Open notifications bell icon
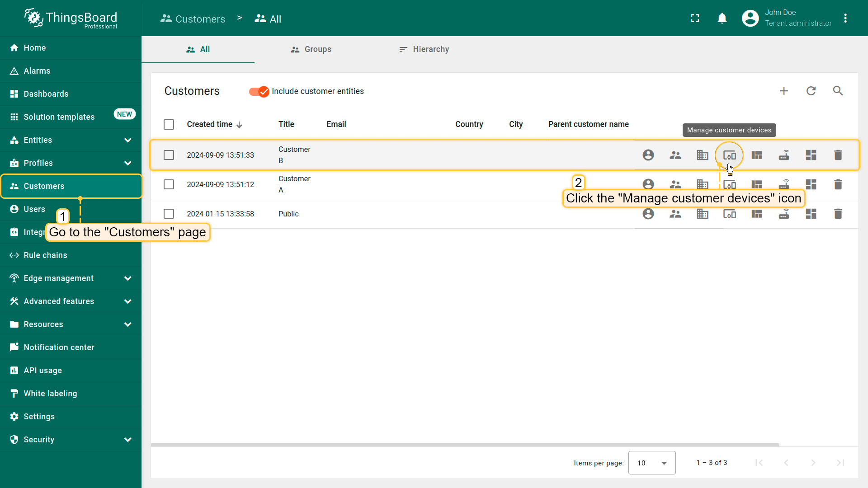The image size is (868, 488). click(722, 18)
